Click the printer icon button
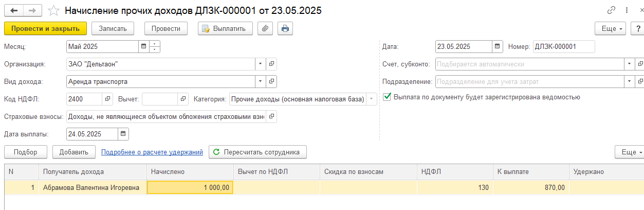This screenshot has height=210, width=644. click(x=285, y=28)
